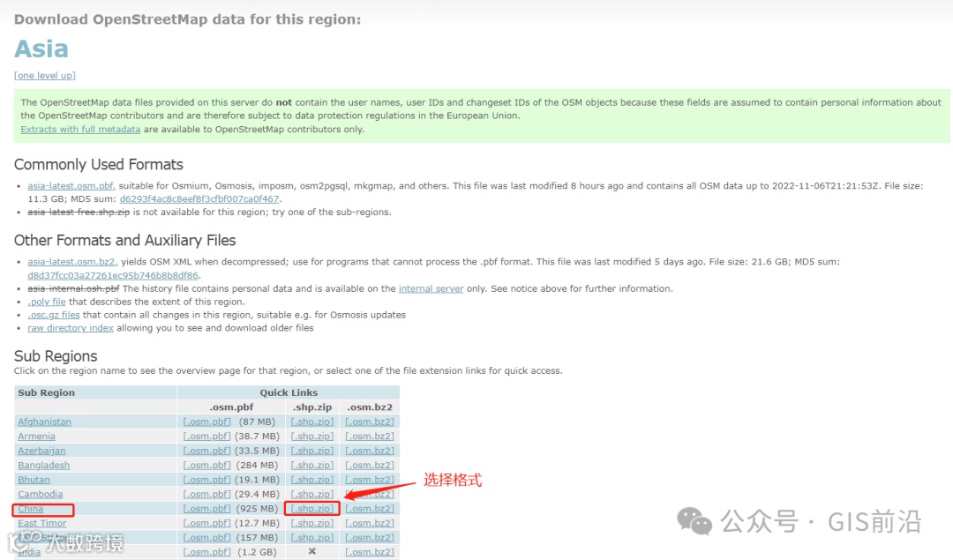Open 'Extracts with full metadata' link
The image size is (953, 560).
coord(80,130)
